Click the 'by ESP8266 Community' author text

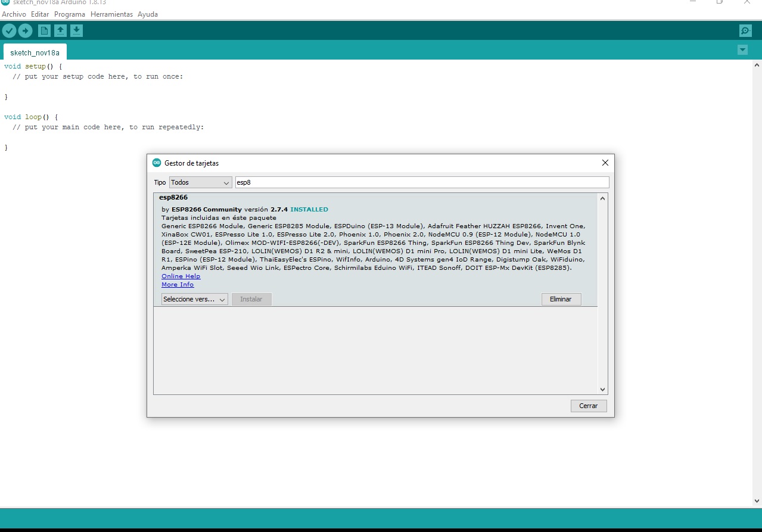201,210
